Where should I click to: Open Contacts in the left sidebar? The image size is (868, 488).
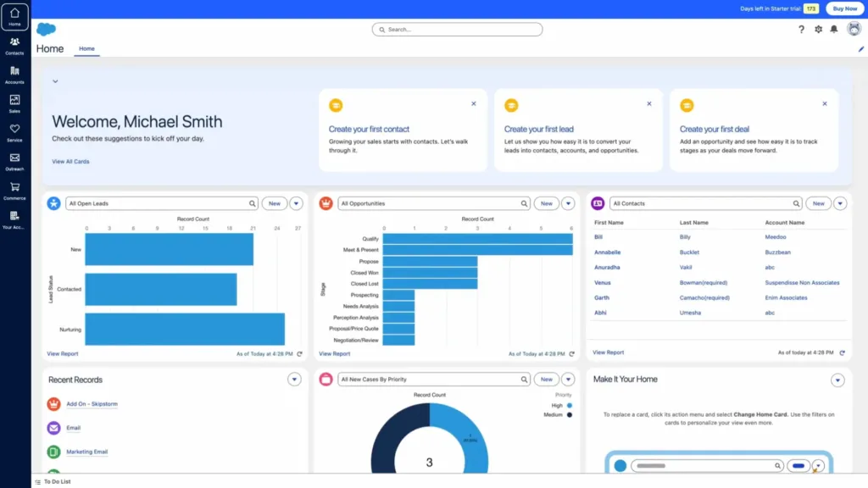point(14,45)
